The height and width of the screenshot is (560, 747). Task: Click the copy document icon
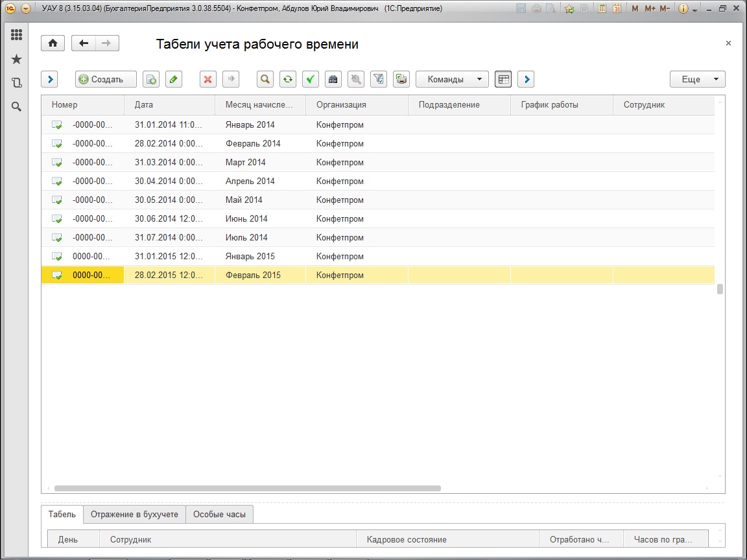click(150, 79)
